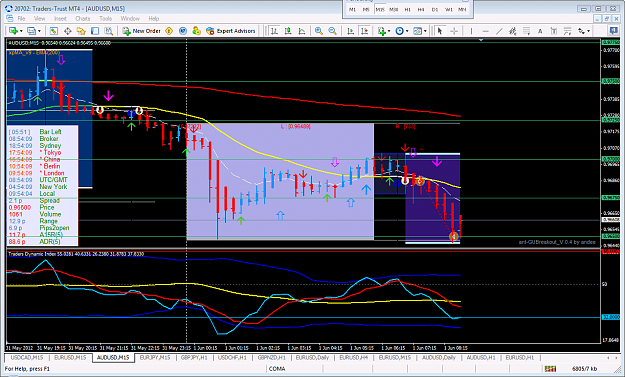Select the Equidistant Channel tool

point(513,31)
